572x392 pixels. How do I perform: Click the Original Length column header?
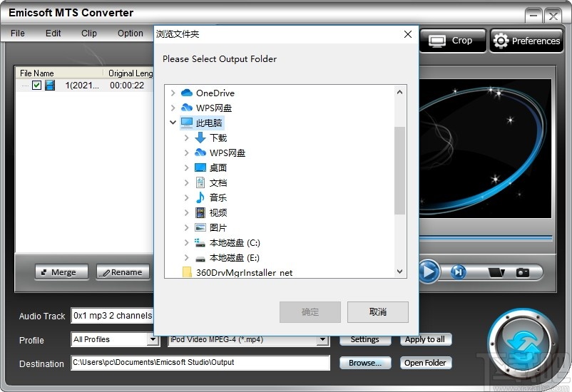tap(130, 73)
